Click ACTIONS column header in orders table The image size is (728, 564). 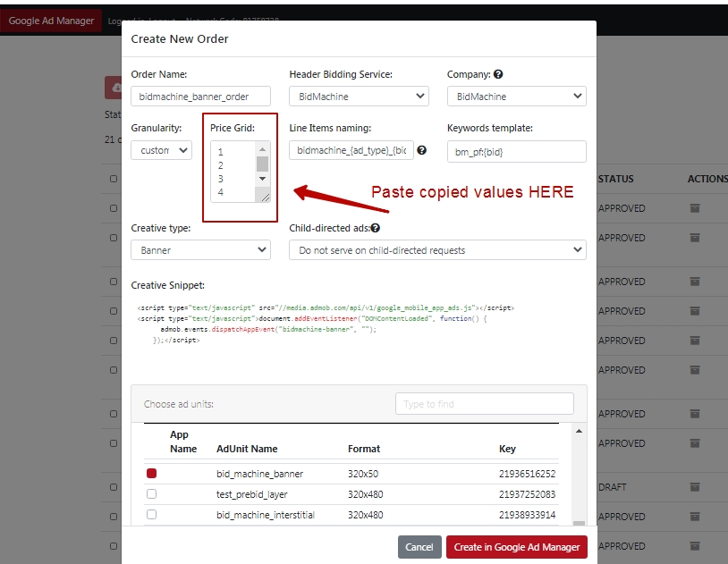pyautogui.click(x=707, y=179)
